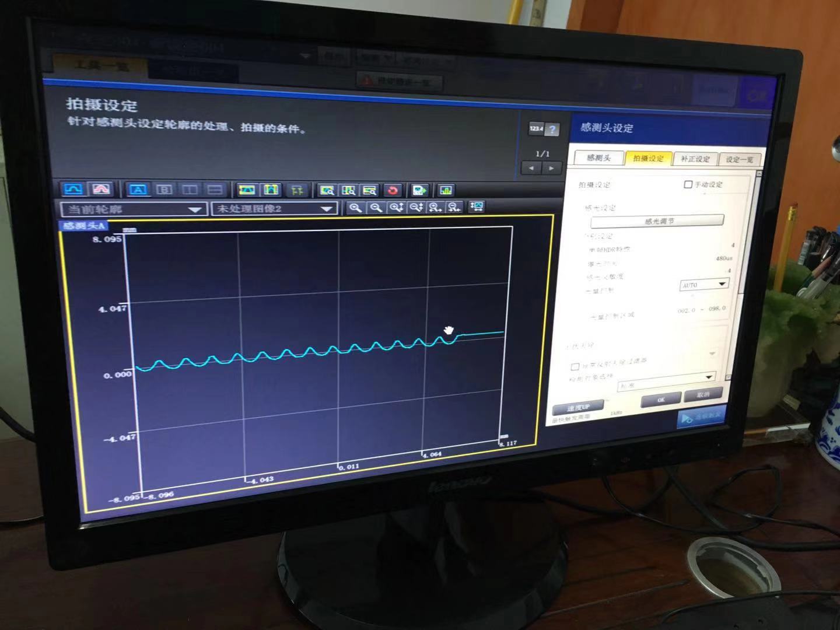Open the 当前轮廓 dropdown
840x630 pixels.
pyautogui.click(x=134, y=209)
